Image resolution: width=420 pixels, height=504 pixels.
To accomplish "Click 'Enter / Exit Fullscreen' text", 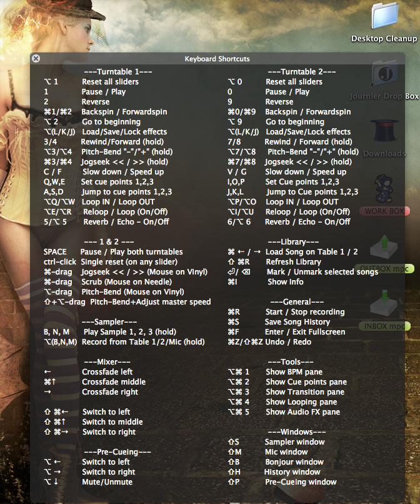I will 305,331.
